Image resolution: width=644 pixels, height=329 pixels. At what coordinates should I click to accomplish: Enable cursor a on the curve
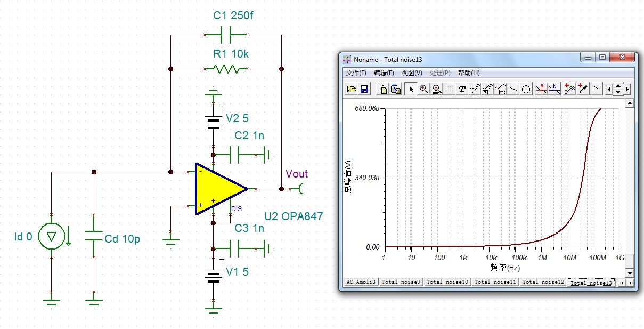pyautogui.click(x=542, y=90)
